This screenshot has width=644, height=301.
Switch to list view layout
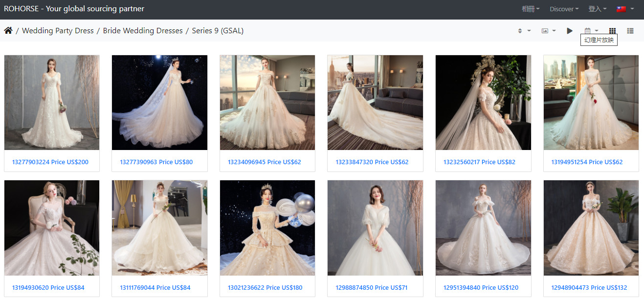coord(630,31)
